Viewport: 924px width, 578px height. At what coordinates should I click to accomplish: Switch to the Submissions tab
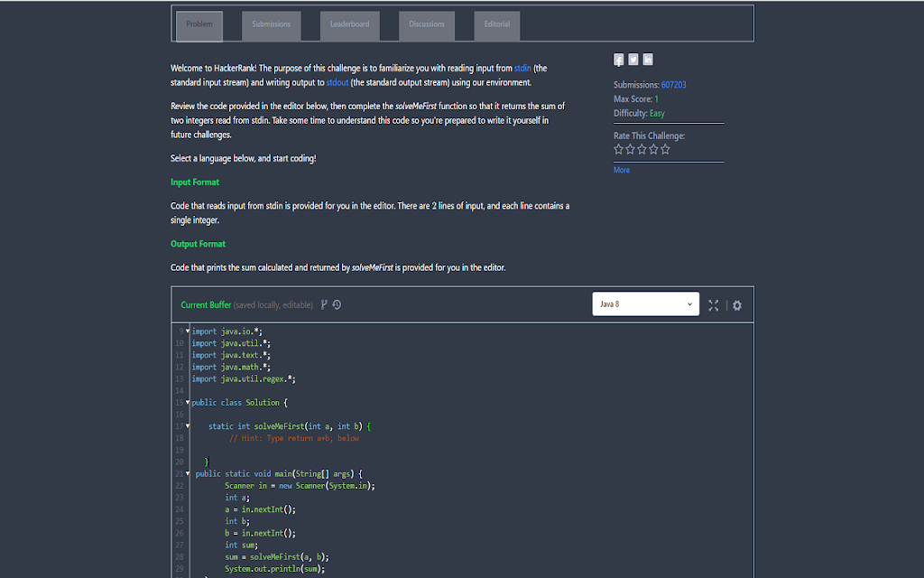click(x=271, y=24)
